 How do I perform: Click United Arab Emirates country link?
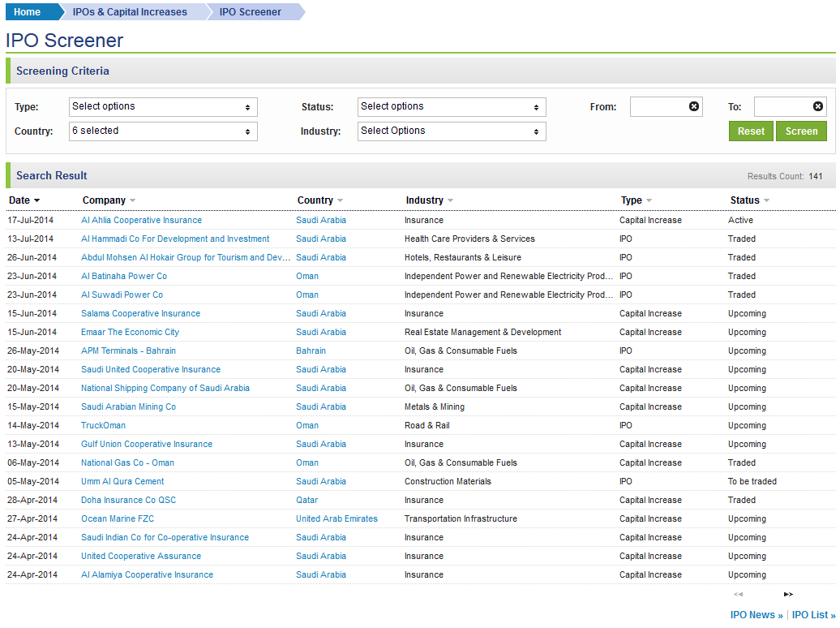click(337, 519)
